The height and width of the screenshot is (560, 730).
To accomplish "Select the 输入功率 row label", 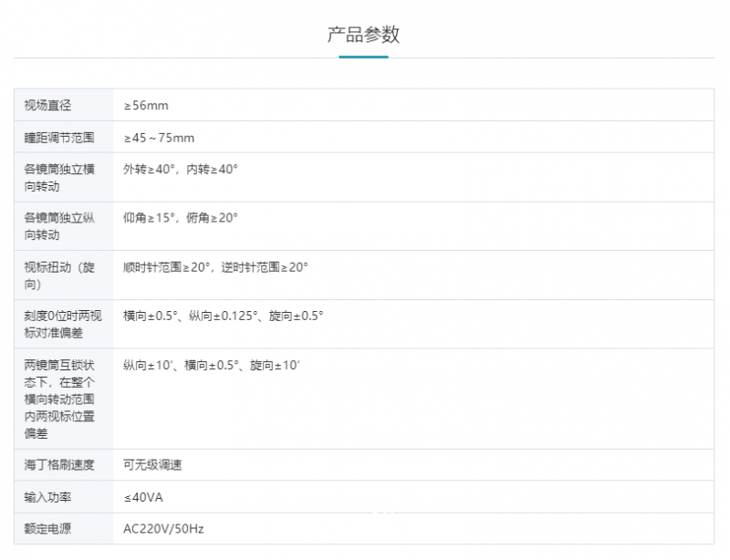I will [49, 497].
